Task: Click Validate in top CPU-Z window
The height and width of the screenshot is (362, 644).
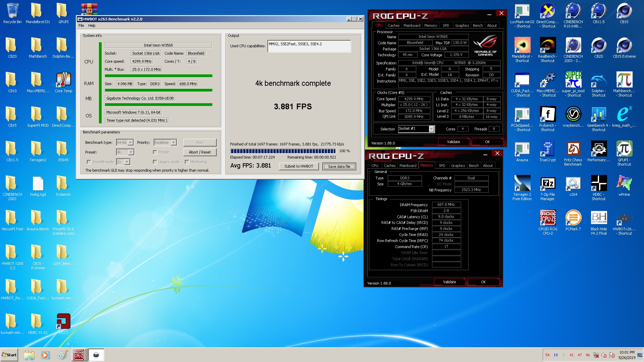Action: pyautogui.click(x=453, y=142)
